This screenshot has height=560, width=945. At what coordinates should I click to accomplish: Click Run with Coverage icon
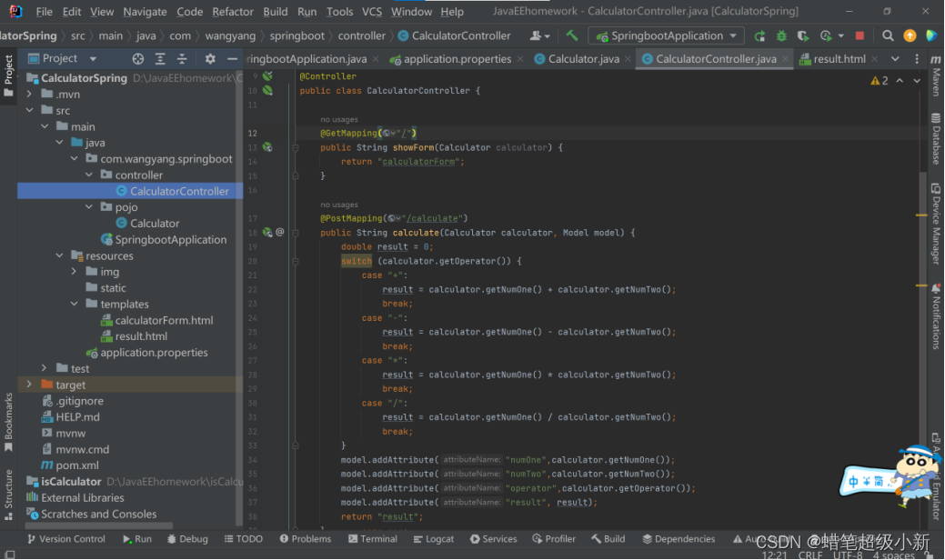click(804, 35)
